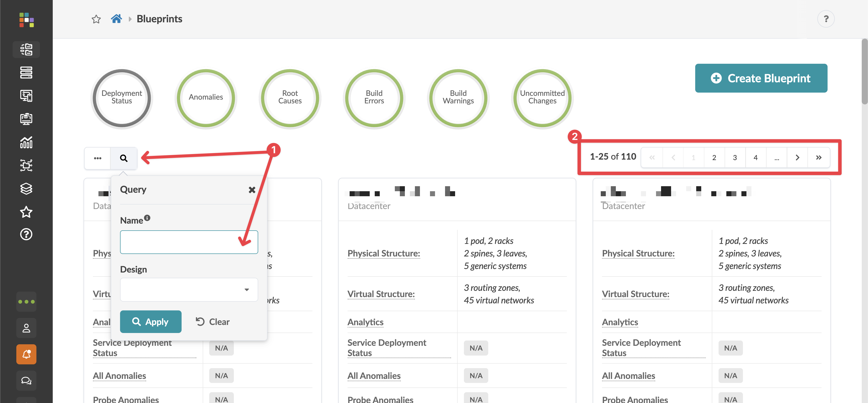The width and height of the screenshot is (868, 403).
Task: Click the help circle at top right
Action: [x=826, y=19]
